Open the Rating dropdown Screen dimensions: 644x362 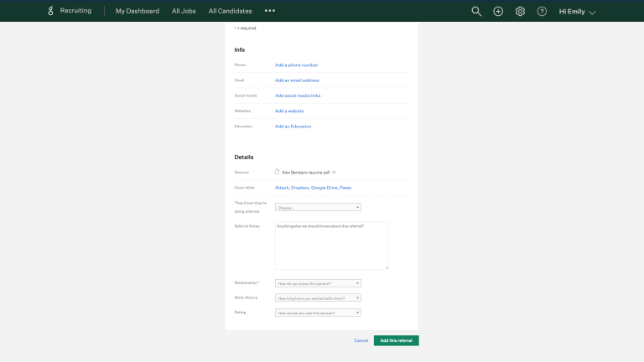[318, 313]
